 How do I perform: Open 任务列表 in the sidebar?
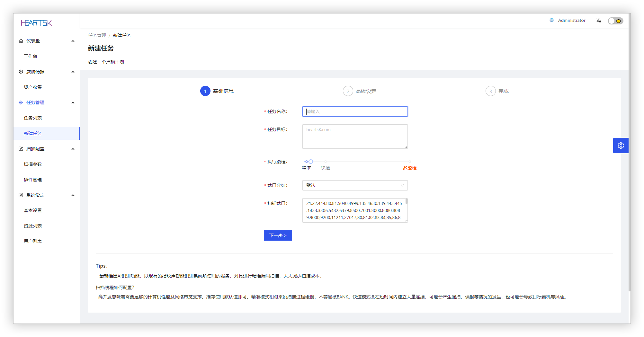point(47,118)
